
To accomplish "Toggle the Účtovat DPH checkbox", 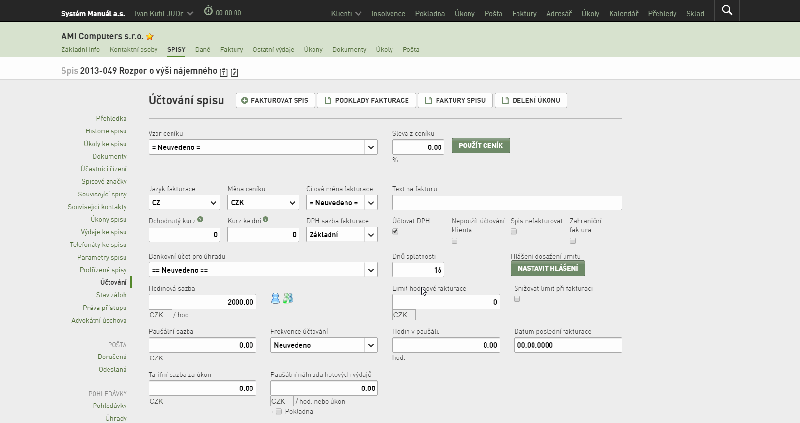I will (x=395, y=231).
